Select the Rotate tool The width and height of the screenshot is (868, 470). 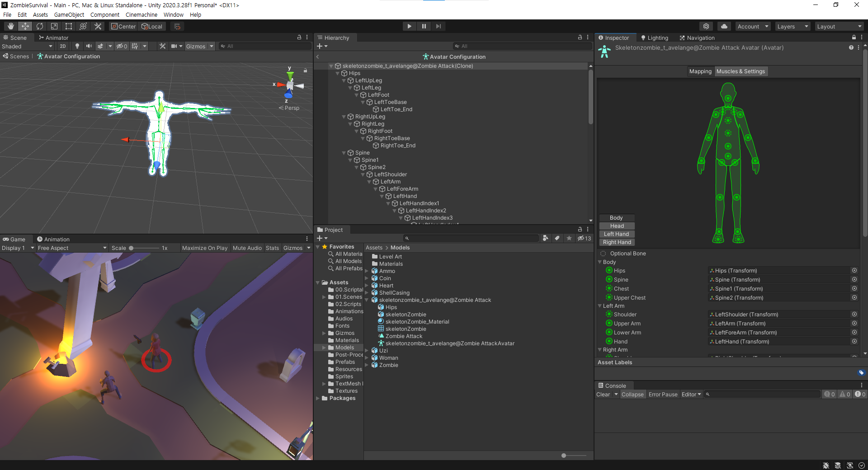(x=40, y=26)
